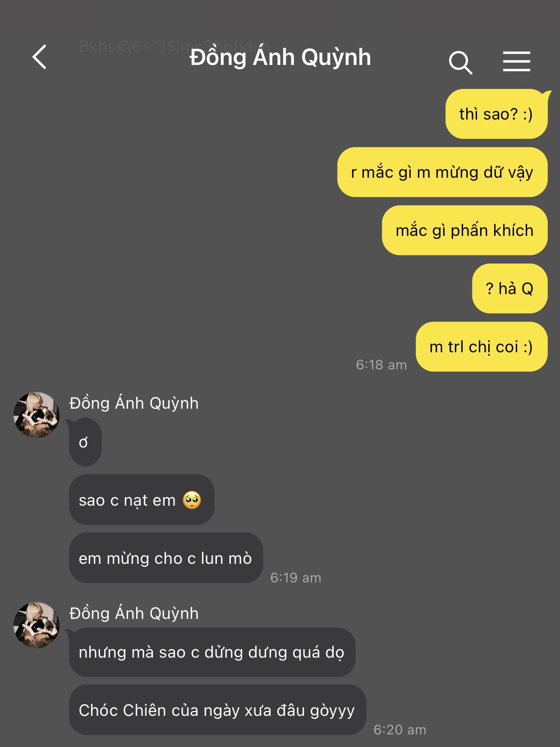Select the 'mắc gì phấn khích' bubble
The height and width of the screenshot is (747, 560).
coord(465,230)
